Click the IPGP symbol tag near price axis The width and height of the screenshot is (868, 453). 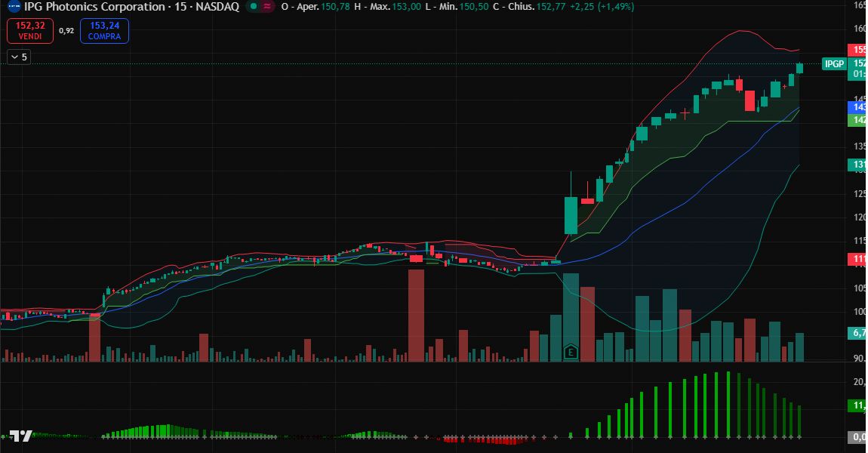click(834, 63)
